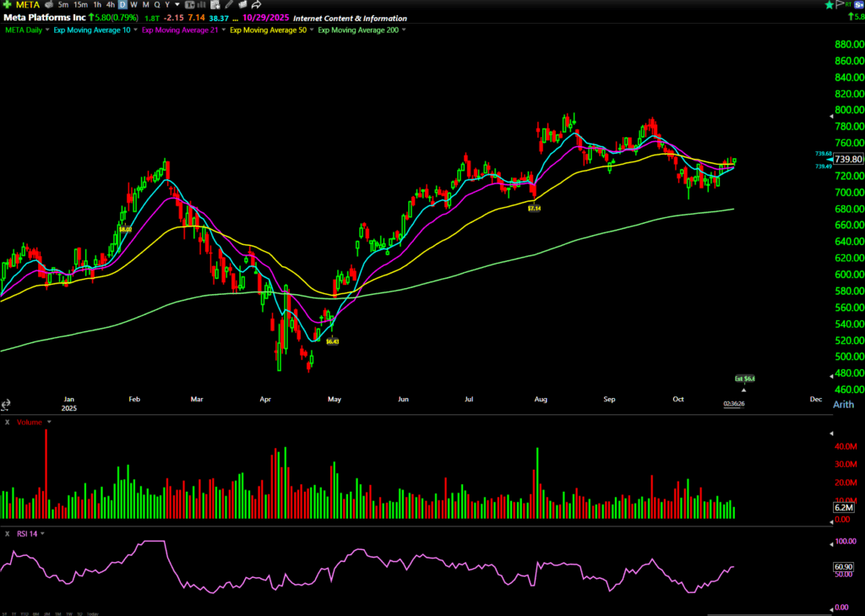Expand the Exp Moving Average 10 dropdown
The height and width of the screenshot is (616, 865).
click(135, 30)
